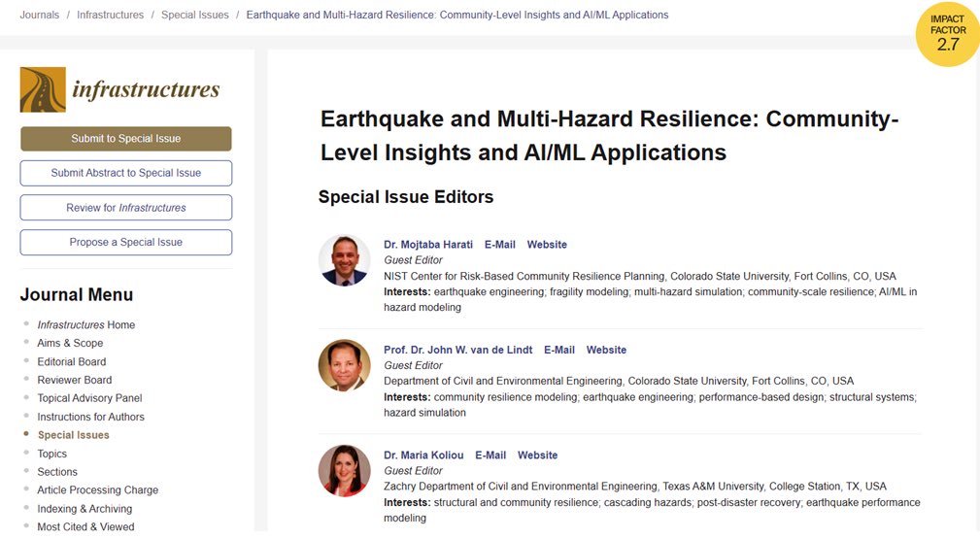Click Dr. Maria Koliou's profile photo
980x539 pixels.
tap(345, 471)
